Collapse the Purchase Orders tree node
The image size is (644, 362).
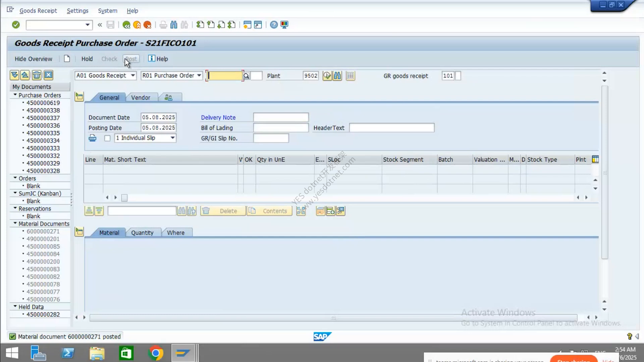pyautogui.click(x=15, y=95)
